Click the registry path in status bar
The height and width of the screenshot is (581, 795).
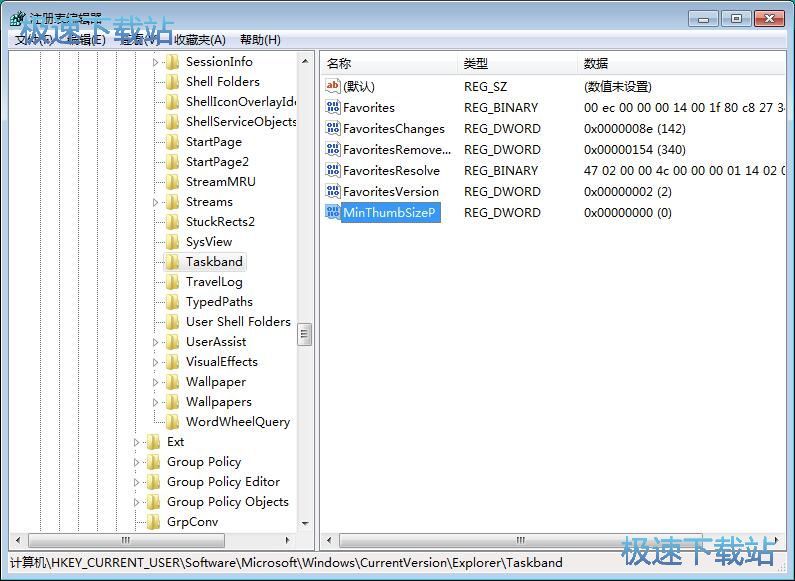coord(286,563)
